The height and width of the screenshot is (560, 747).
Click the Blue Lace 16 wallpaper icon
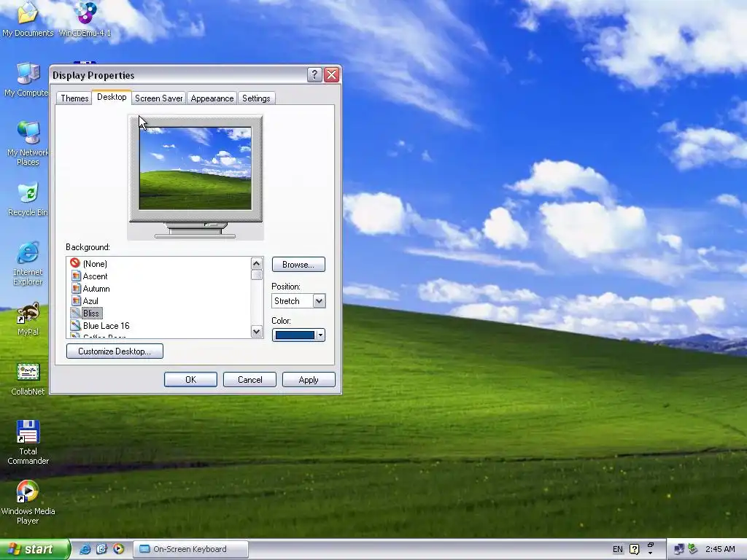pos(75,325)
